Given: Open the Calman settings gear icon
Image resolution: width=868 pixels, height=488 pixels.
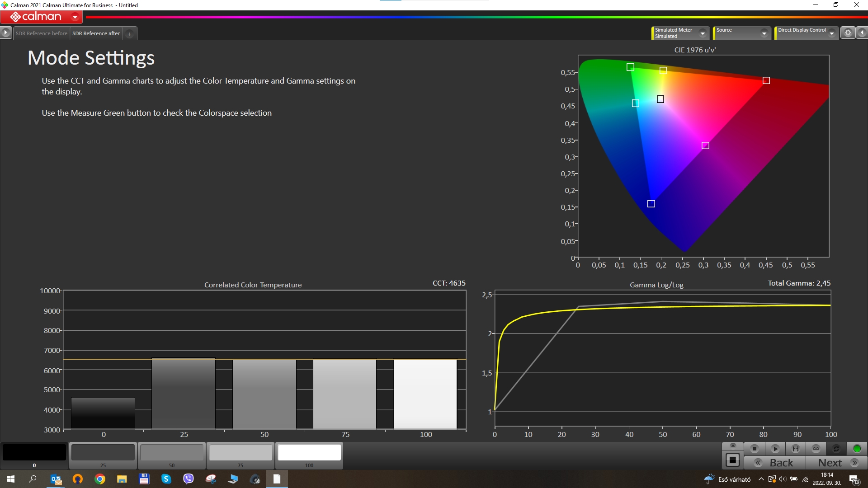Looking at the screenshot, I should coord(848,33).
